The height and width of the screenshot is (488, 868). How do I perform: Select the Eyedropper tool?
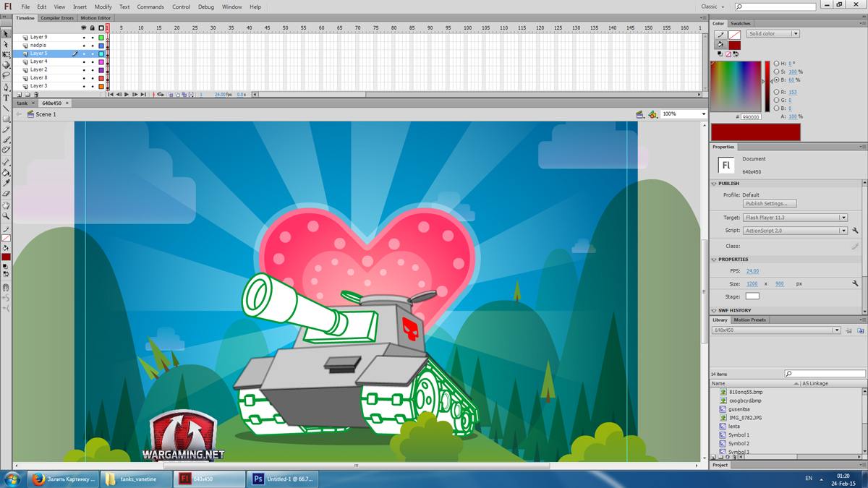(x=6, y=184)
